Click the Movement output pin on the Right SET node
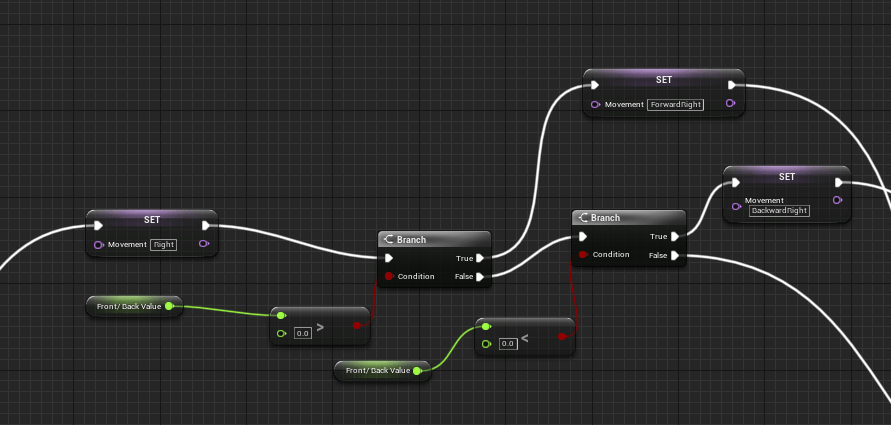Screen dimensions: 891x425 [204, 244]
